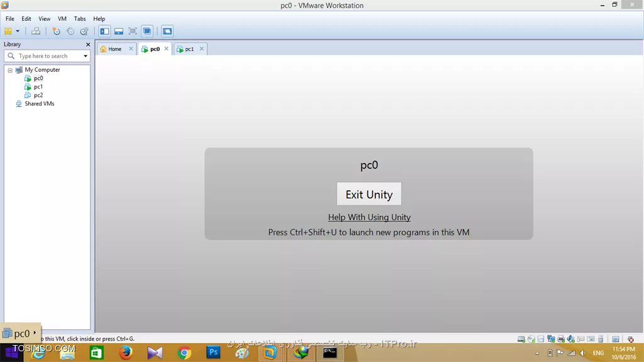
Task: Toggle the Library sidebar view
Action: pos(105,31)
